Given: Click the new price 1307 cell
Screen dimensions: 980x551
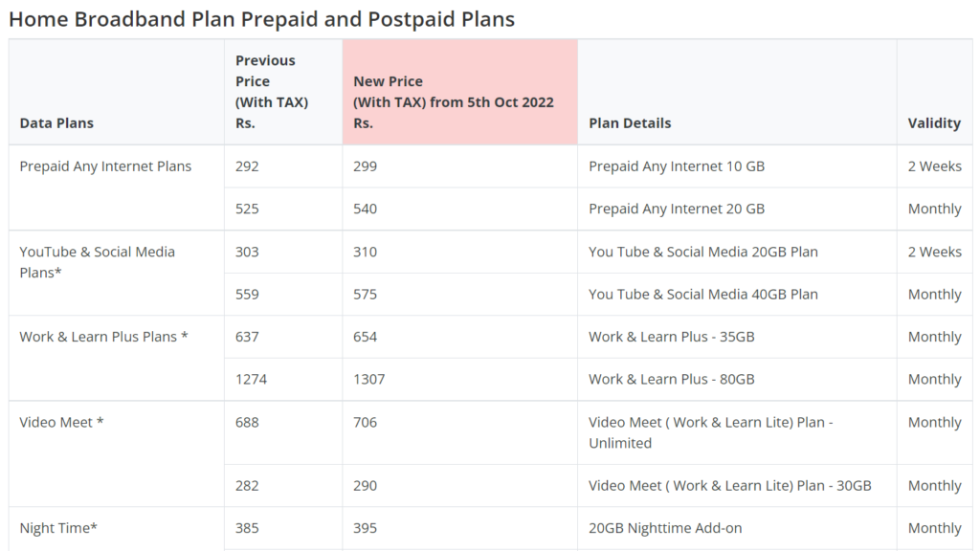Looking at the screenshot, I should point(460,379).
